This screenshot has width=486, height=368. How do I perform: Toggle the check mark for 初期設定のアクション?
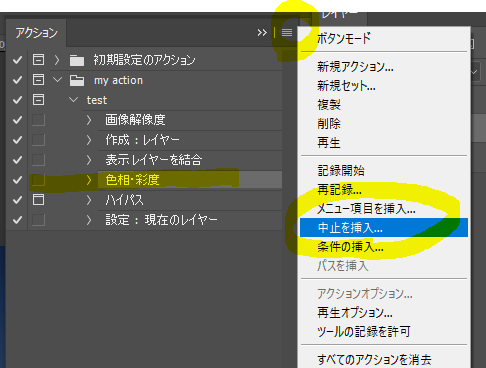coord(17,60)
